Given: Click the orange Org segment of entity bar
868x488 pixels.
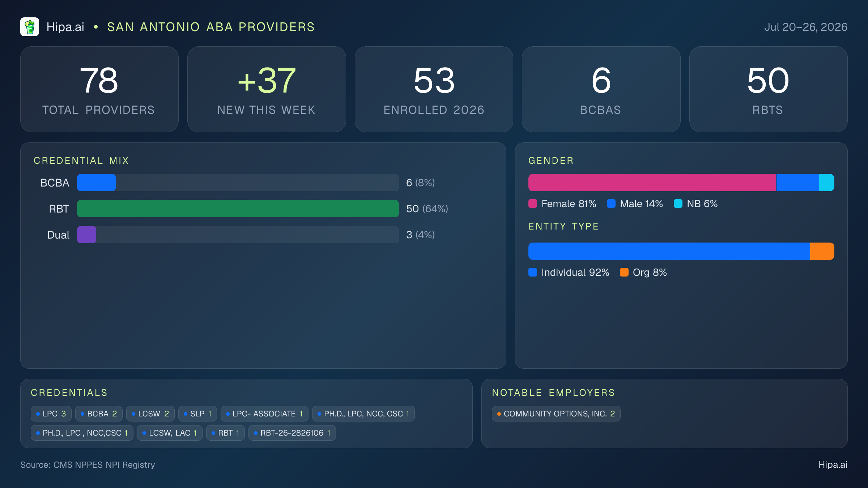Looking at the screenshot, I should [822, 251].
